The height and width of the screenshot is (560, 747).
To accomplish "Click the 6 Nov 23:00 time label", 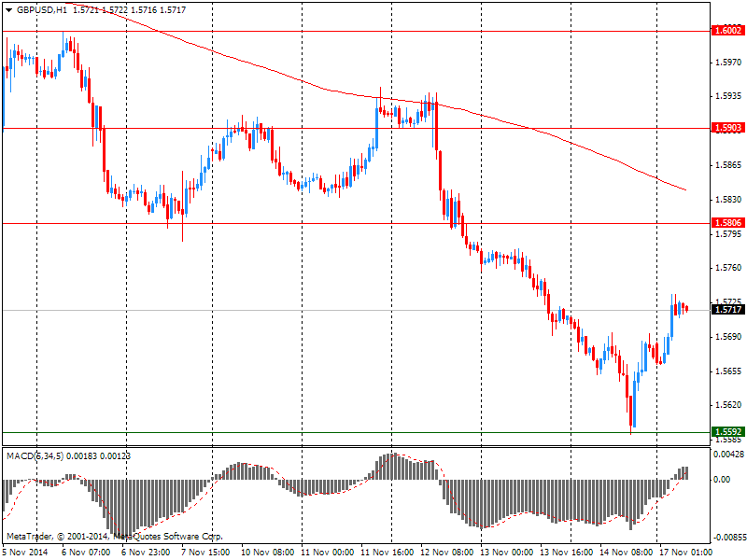I will 146,553.
